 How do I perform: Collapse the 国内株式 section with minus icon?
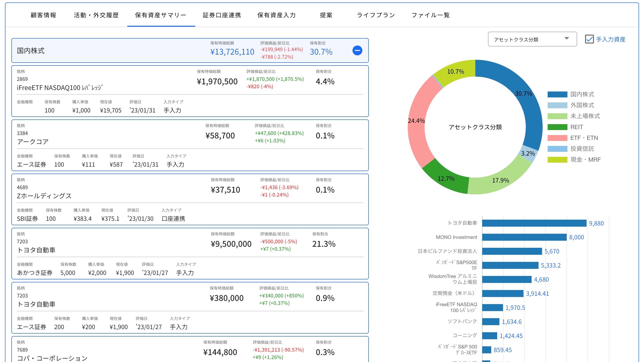[x=357, y=51]
